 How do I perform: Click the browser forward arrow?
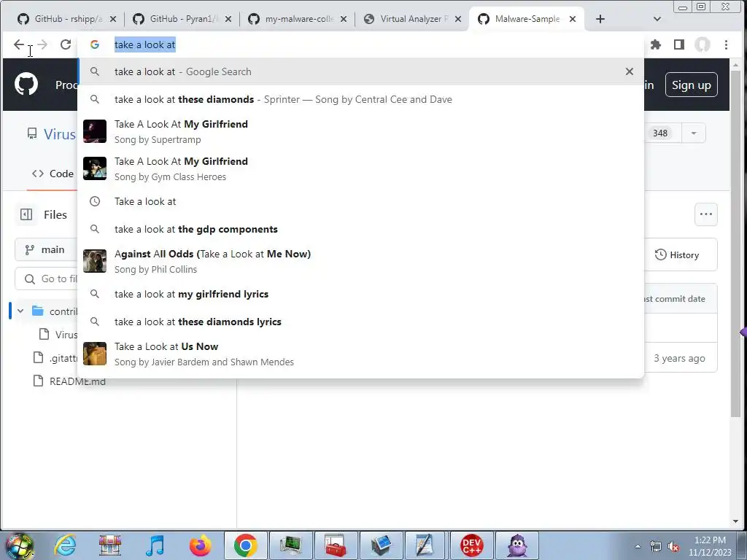(x=42, y=44)
